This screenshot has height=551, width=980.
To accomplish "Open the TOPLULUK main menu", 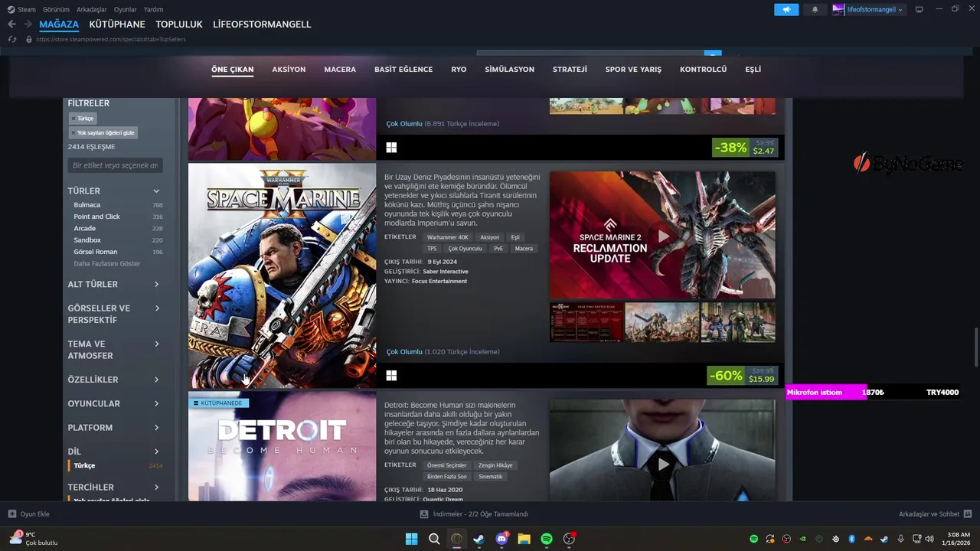I will pyautogui.click(x=179, y=24).
